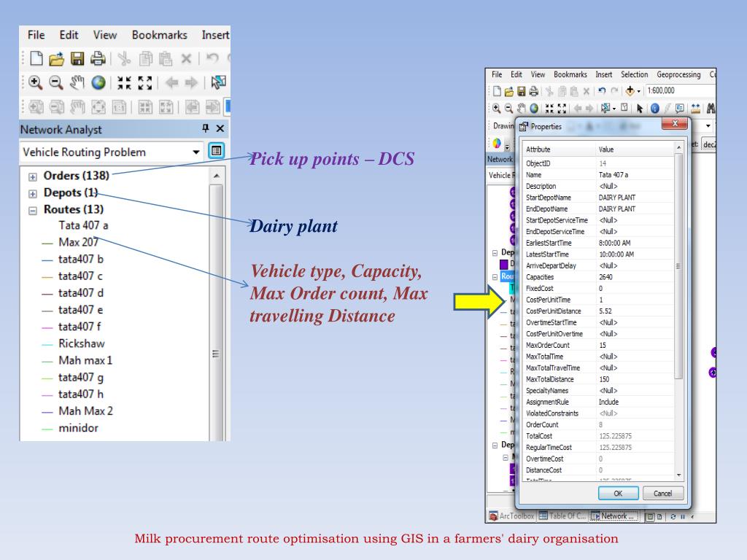
Task: Click the Save icon in the ArcMap window behind Properties
Action: pyautogui.click(x=521, y=91)
